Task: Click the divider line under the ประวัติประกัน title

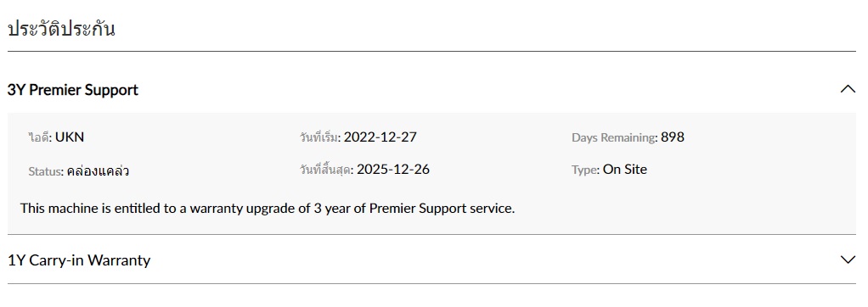Action: (x=431, y=52)
